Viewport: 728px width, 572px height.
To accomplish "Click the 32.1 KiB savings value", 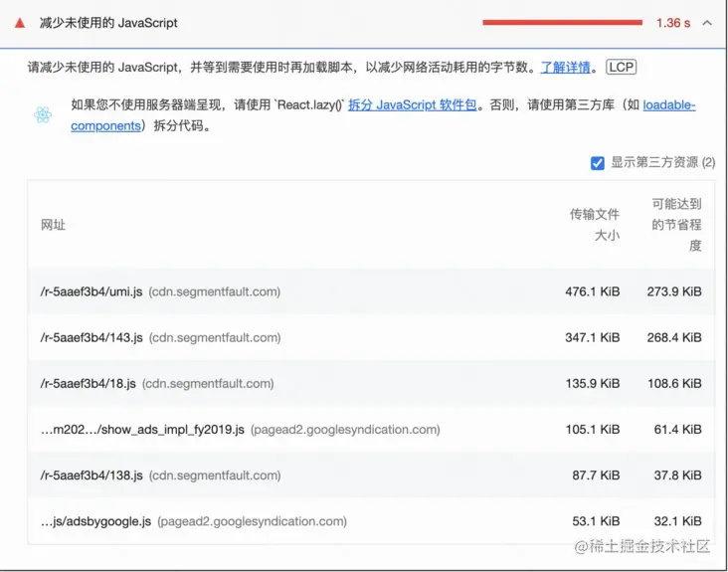I will click(x=678, y=521).
